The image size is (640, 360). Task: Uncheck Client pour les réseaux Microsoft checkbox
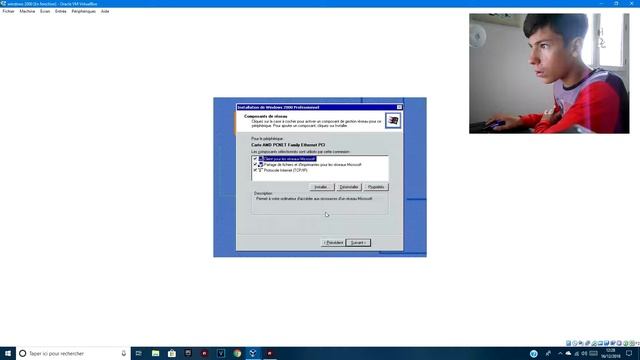[x=255, y=159]
